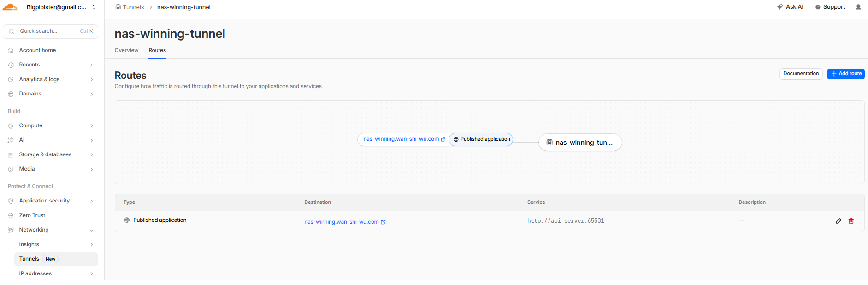Image resolution: width=868 pixels, height=285 pixels.
Task: Click the pencil edit icon for route
Action: click(x=838, y=221)
